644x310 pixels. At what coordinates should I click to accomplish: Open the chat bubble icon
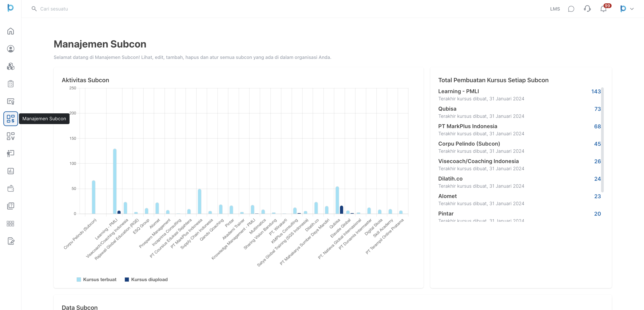[x=571, y=9]
